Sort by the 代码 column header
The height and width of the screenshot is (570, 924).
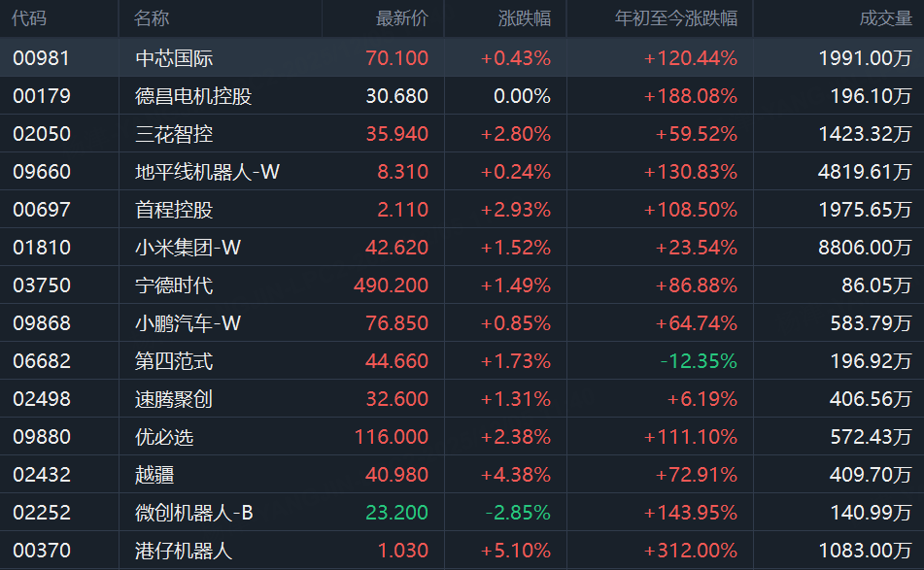tap(30, 18)
